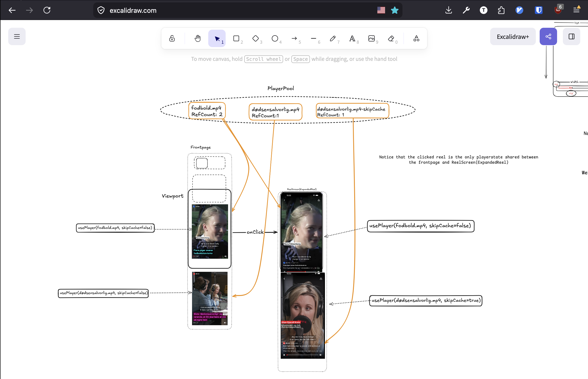Select the Text tool
This screenshot has width=588, height=379.
(352, 38)
